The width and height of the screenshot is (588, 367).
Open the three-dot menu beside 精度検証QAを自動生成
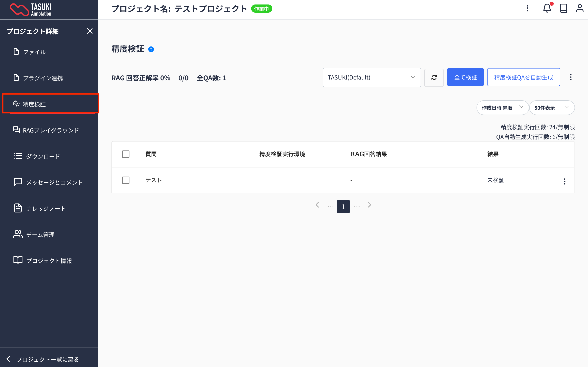[x=571, y=77]
